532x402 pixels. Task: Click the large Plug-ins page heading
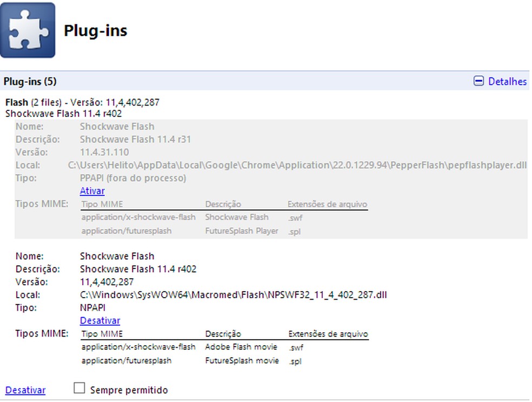(x=96, y=30)
